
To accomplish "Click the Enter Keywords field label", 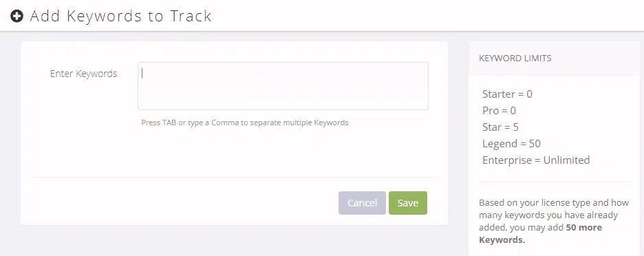I will [x=83, y=74].
